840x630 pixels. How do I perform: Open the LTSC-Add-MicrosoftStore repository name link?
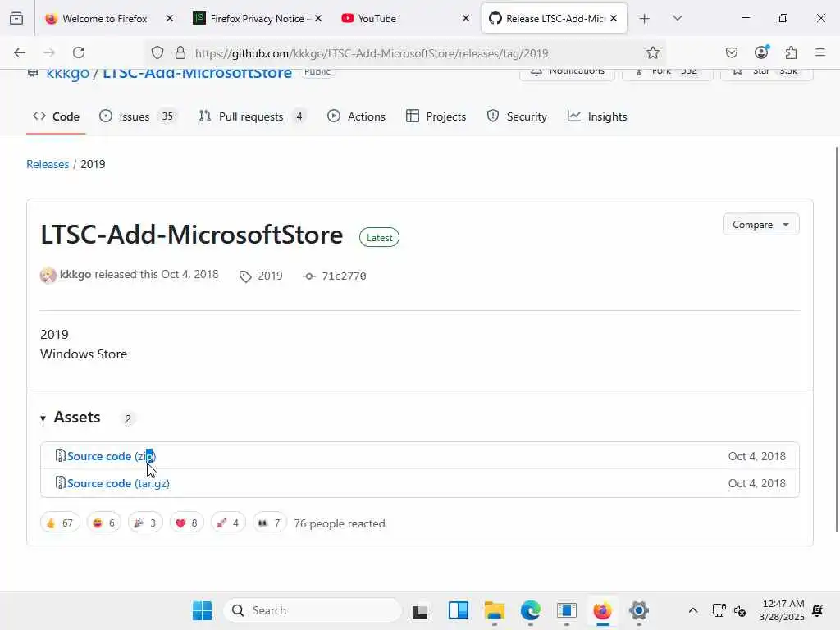click(197, 73)
